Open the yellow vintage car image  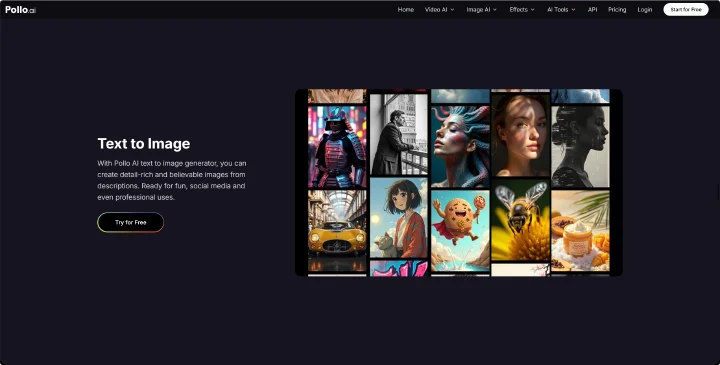click(x=337, y=231)
